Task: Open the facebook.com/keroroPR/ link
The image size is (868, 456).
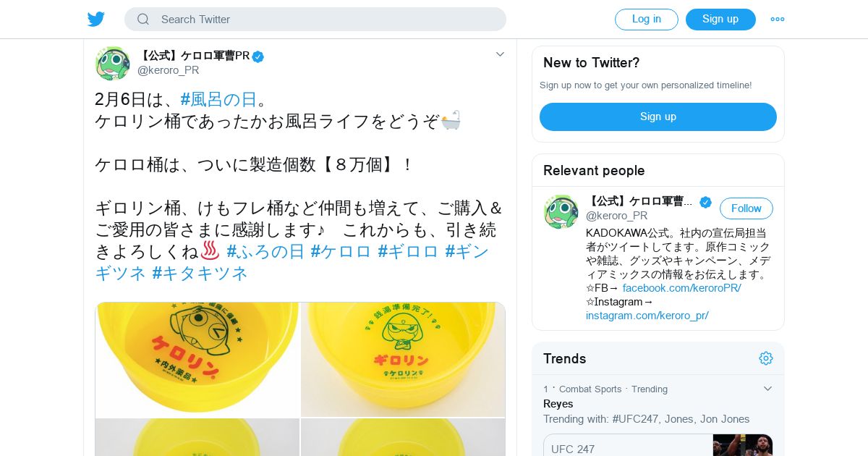Action: click(682, 288)
